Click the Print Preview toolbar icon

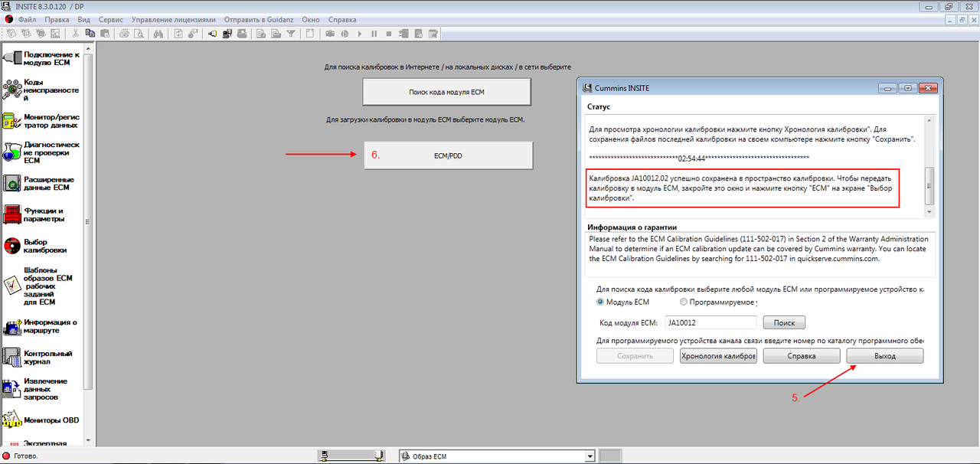[139, 34]
